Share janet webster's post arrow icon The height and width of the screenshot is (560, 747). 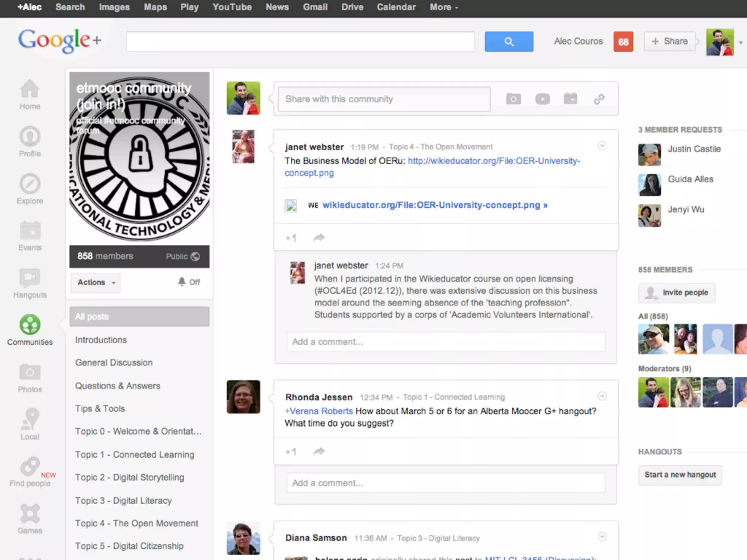pyautogui.click(x=319, y=238)
